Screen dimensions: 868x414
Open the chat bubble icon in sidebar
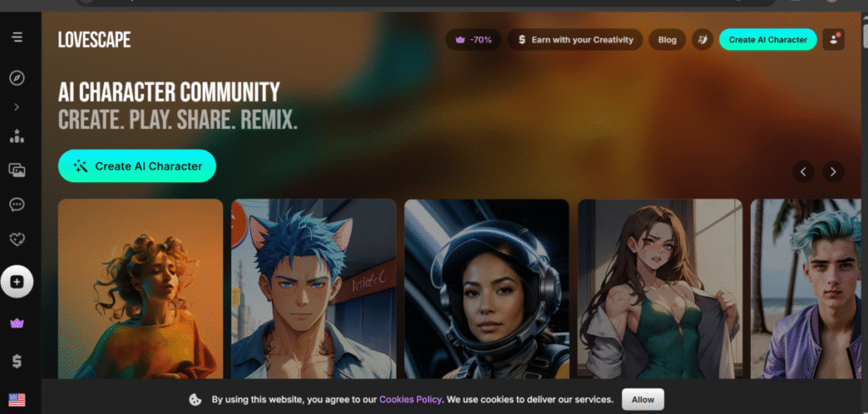[17, 204]
